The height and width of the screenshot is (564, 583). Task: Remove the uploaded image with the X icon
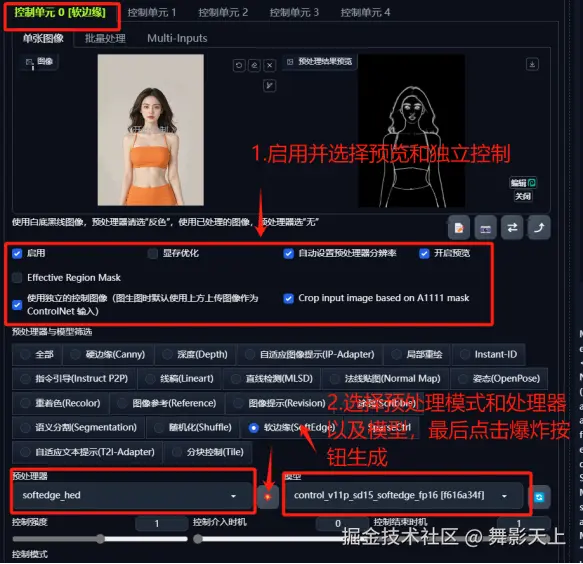(270, 66)
